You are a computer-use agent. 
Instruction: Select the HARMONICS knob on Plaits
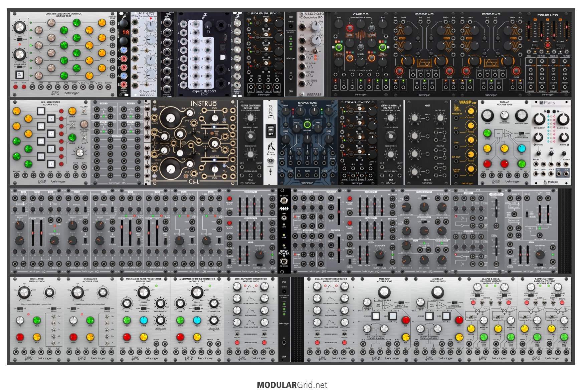coord(563,119)
